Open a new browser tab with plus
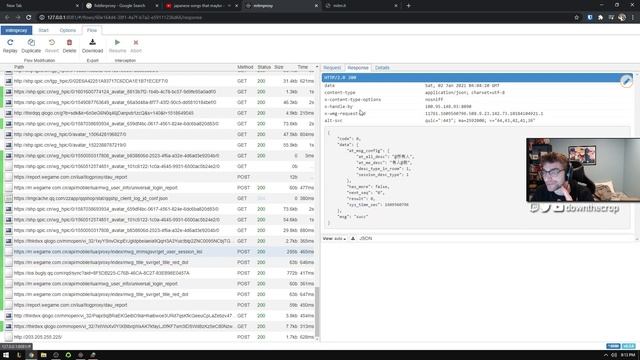Viewport: 640px width, 360px height. [x=408, y=6]
